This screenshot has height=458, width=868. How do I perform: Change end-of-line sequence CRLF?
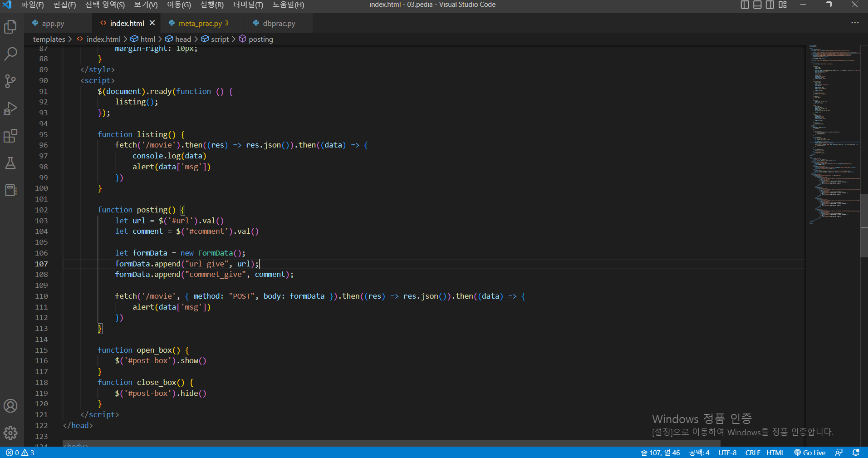[x=753, y=453]
